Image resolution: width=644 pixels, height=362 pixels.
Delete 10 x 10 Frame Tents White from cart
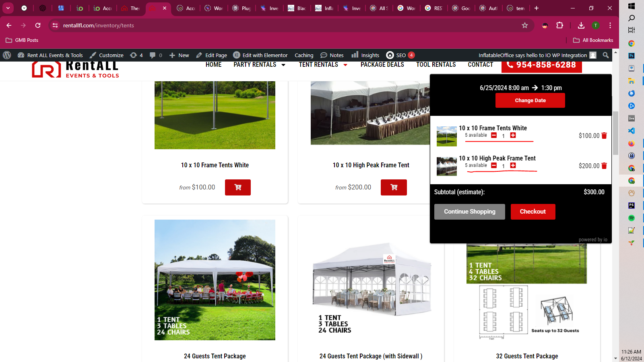[x=604, y=136]
